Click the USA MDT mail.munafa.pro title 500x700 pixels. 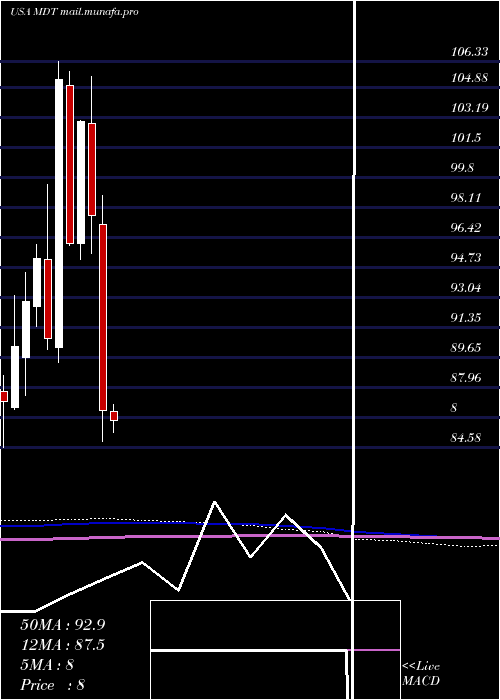click(x=74, y=12)
